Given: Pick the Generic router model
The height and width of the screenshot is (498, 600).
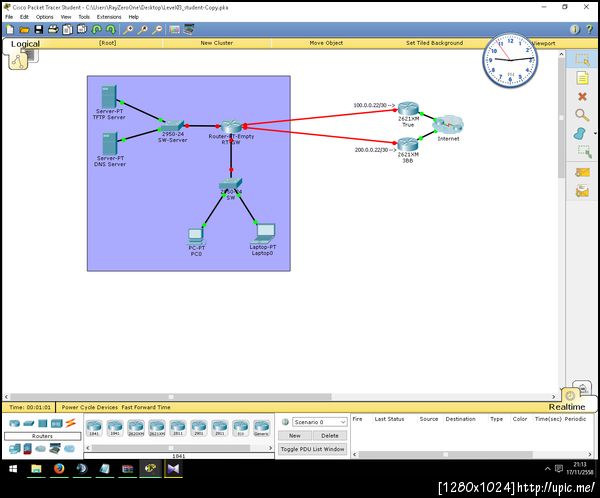Looking at the screenshot, I should tap(261, 428).
